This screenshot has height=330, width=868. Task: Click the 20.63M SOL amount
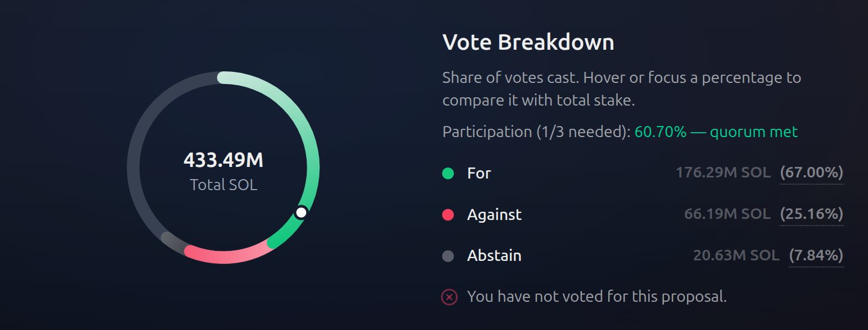pos(736,255)
